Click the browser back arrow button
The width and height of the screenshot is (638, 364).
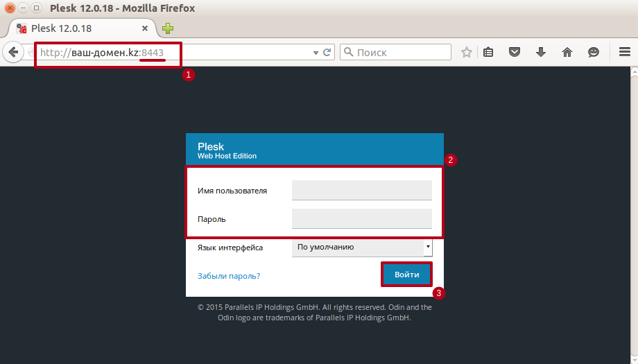coord(13,52)
